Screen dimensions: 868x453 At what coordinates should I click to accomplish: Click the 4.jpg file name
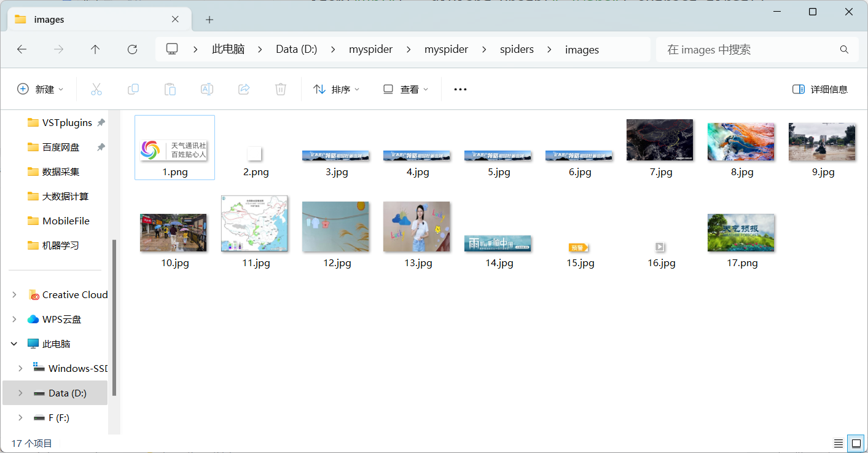coord(418,172)
